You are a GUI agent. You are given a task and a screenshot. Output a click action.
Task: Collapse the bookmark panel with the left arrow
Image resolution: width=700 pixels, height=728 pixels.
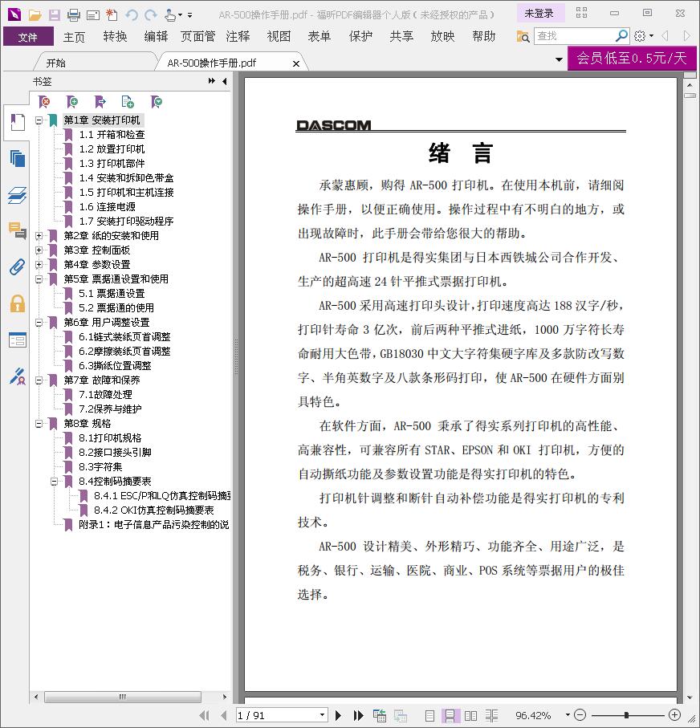[225, 81]
